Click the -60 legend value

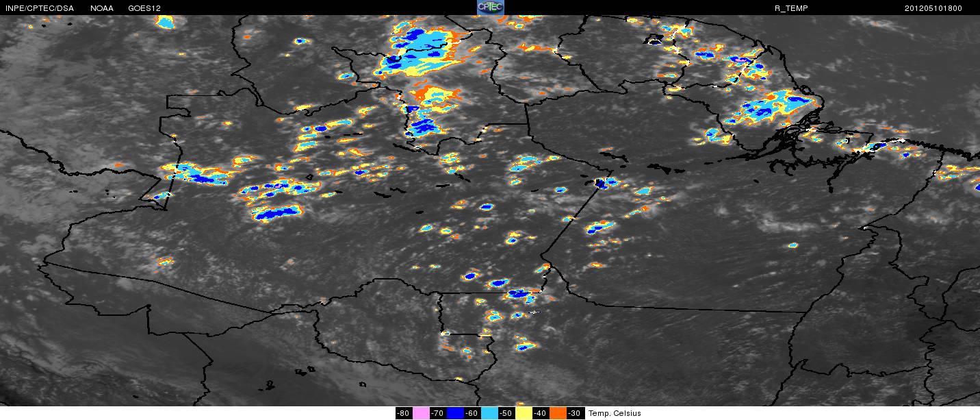coord(472,413)
